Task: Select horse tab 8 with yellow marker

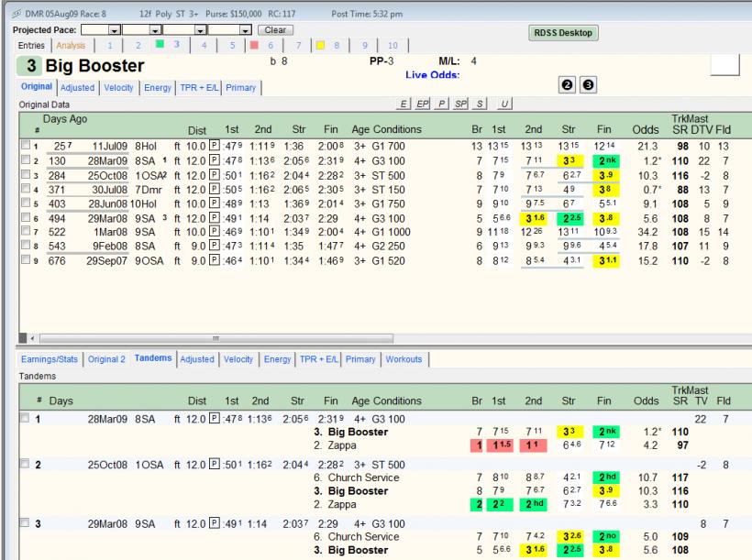Action: (331, 46)
